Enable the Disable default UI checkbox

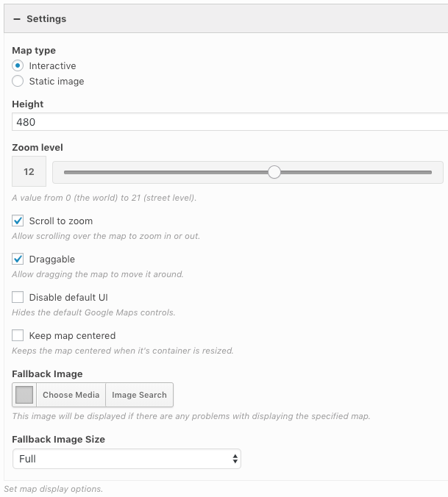point(18,297)
